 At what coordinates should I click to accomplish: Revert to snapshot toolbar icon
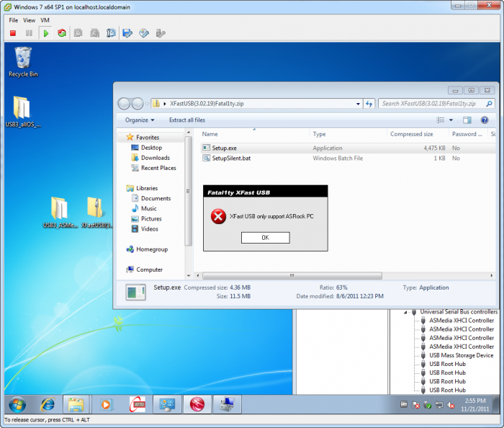pos(94,33)
